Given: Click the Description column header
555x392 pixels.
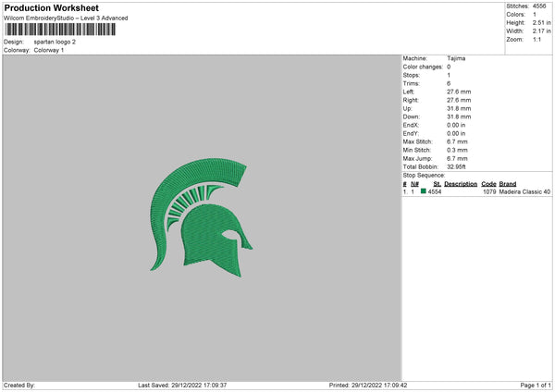Looking at the screenshot, I should coord(461,184).
